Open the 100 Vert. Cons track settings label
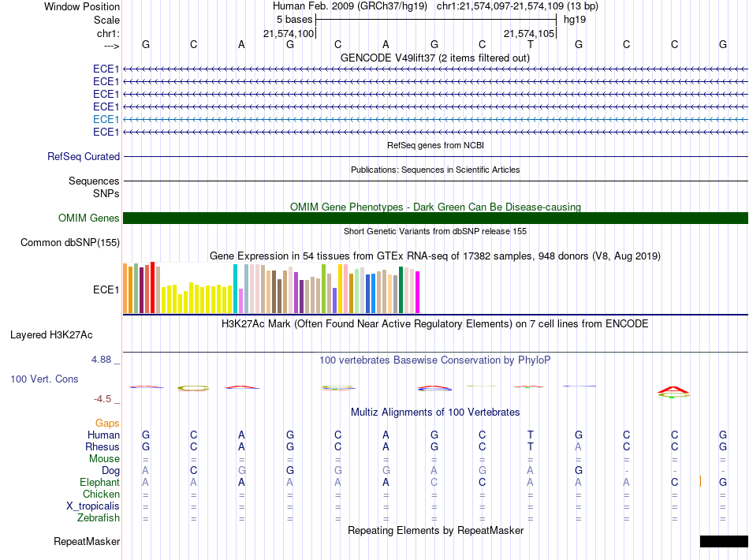Viewport: 749px width, 560px height. (x=44, y=379)
